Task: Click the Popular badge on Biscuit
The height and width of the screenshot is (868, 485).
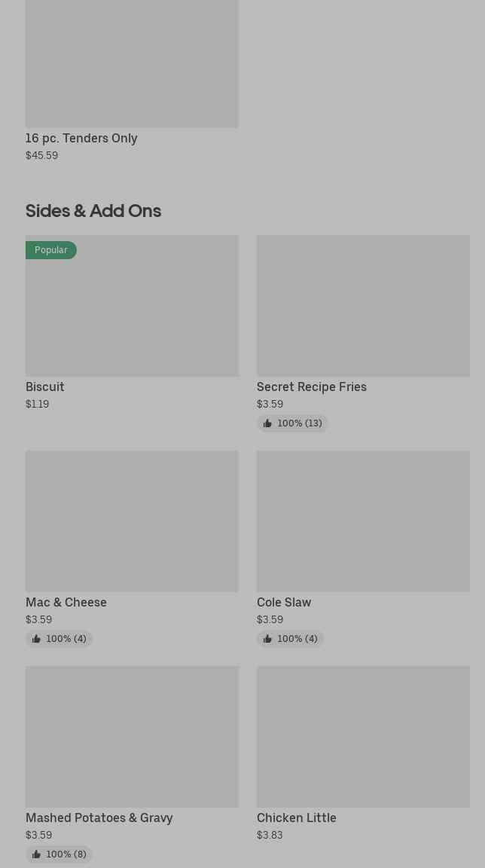Action: click(x=51, y=250)
